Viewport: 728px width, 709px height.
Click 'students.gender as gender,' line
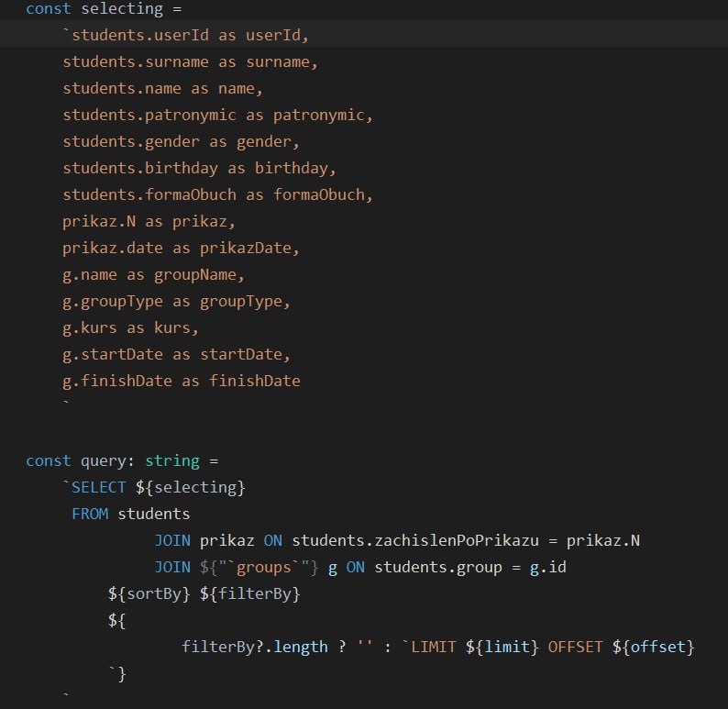[182, 141]
